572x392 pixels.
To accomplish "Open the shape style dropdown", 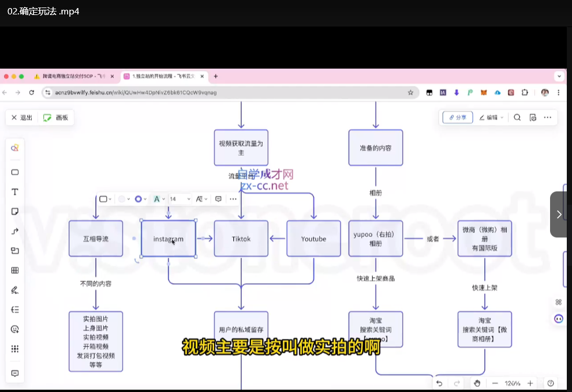I will tap(106, 199).
